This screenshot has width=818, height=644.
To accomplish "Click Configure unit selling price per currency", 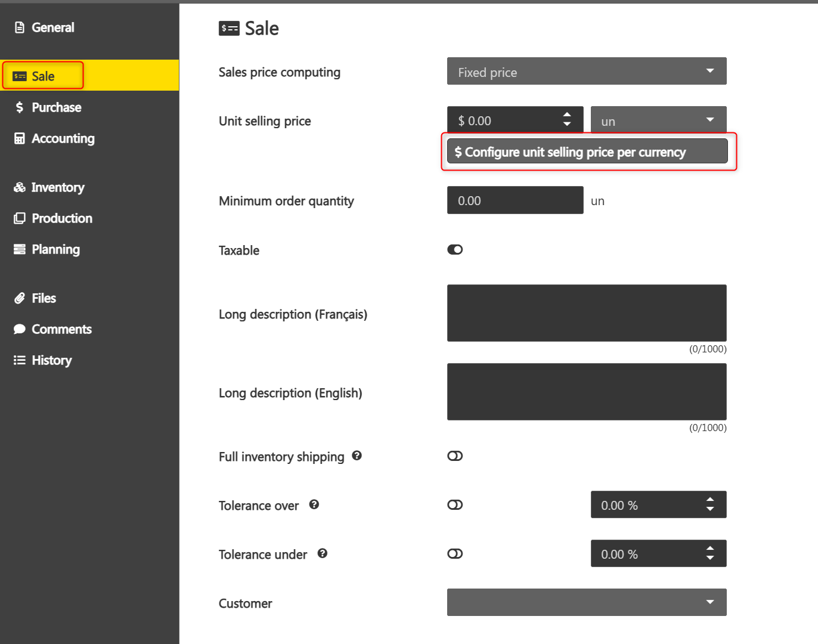I will pos(587,151).
